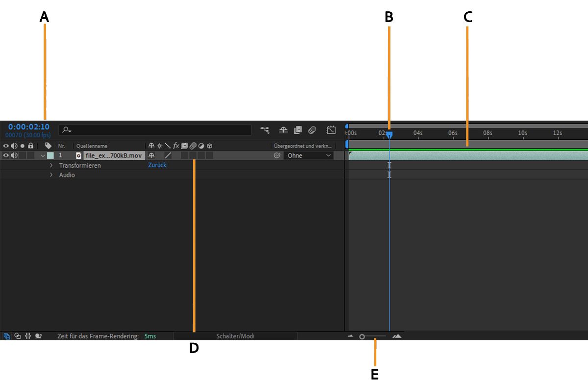Mute audio of layer file_ex...700kB.mov

(14, 155)
